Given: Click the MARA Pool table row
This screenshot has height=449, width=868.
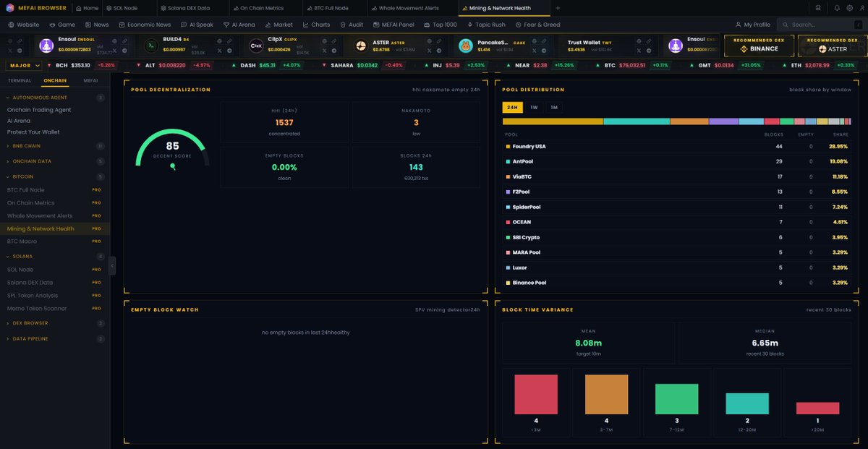Looking at the screenshot, I should (x=678, y=252).
